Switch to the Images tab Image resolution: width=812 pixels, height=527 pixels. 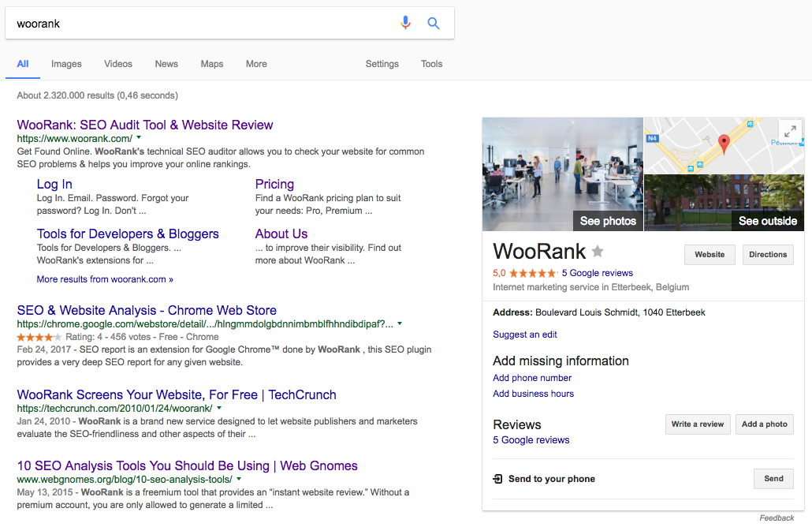click(66, 64)
